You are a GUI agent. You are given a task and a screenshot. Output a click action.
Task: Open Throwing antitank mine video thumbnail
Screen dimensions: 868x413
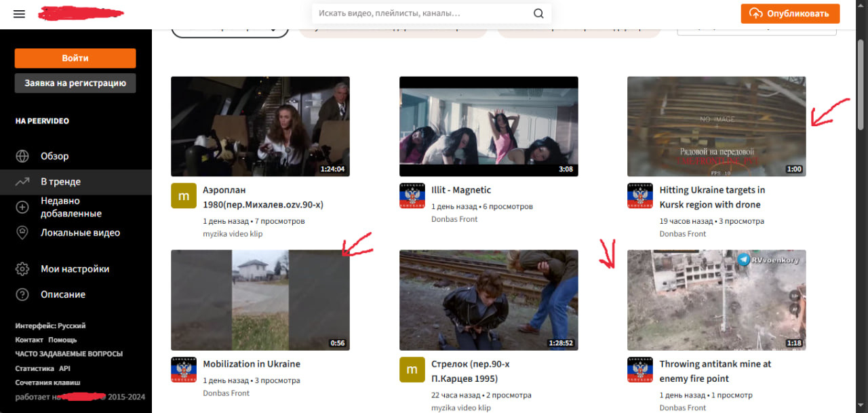(717, 300)
